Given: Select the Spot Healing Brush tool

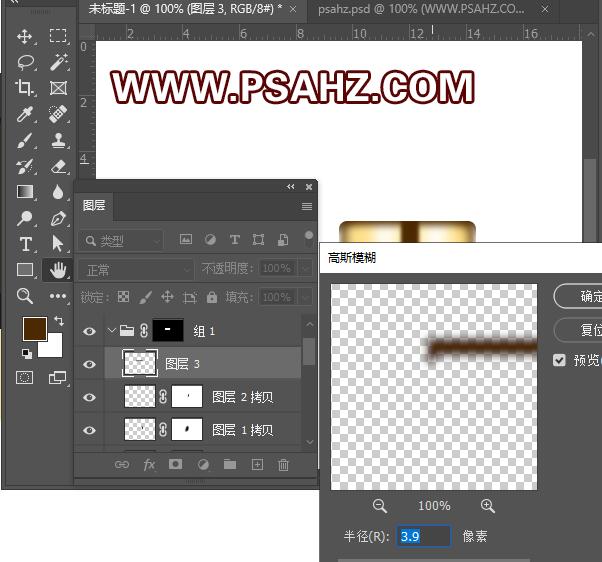Looking at the screenshot, I should click(x=58, y=114).
